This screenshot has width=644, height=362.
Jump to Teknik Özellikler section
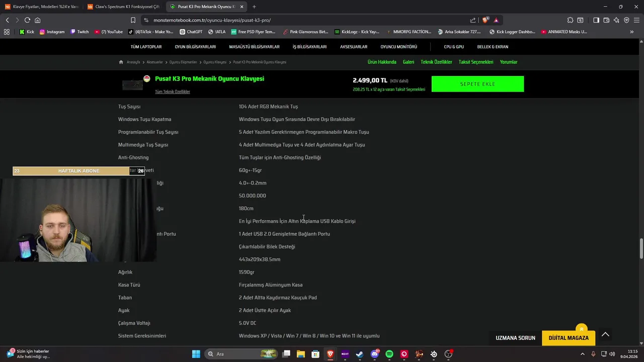pos(436,62)
